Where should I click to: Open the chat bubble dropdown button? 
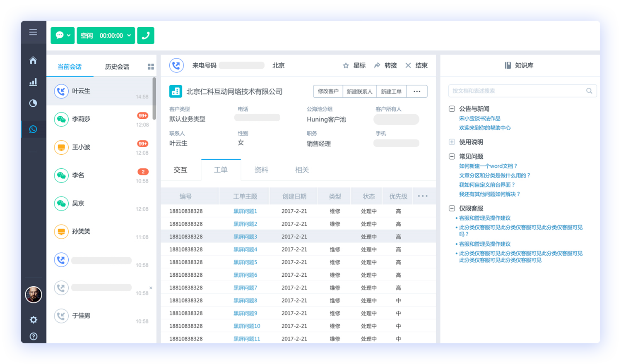tap(63, 36)
